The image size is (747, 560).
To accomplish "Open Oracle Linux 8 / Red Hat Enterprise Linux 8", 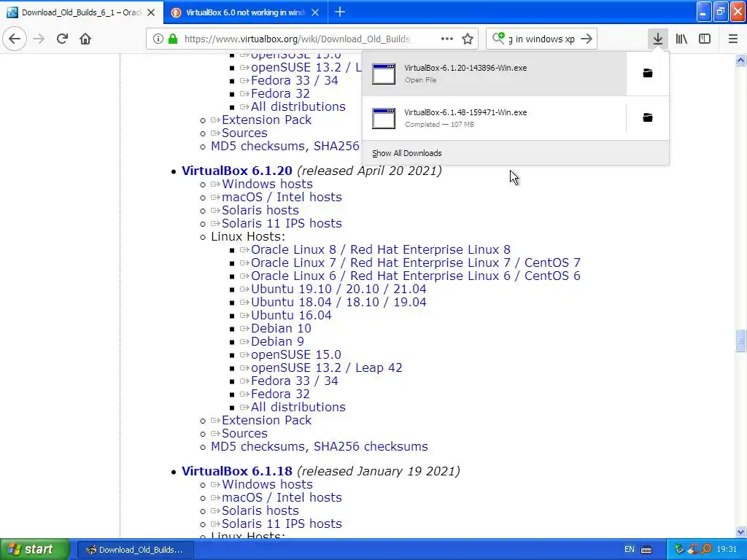I will point(381,249).
